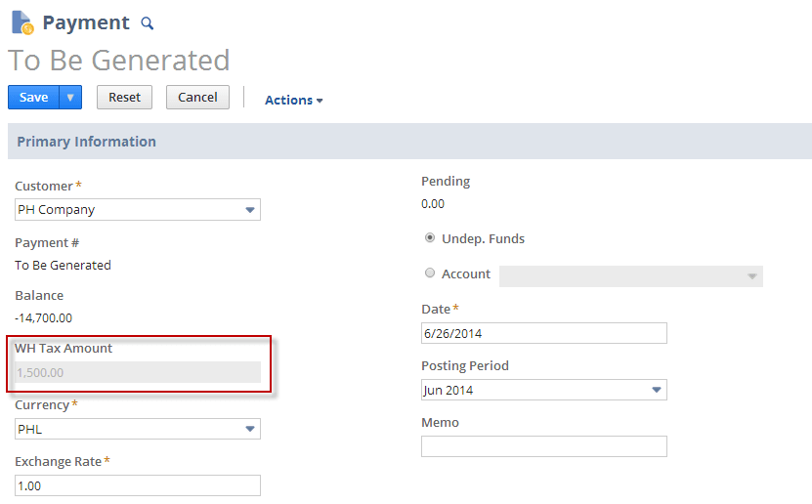Viewport: 812px width, 504px height.
Task: Click into the Memo field
Action: [x=543, y=446]
